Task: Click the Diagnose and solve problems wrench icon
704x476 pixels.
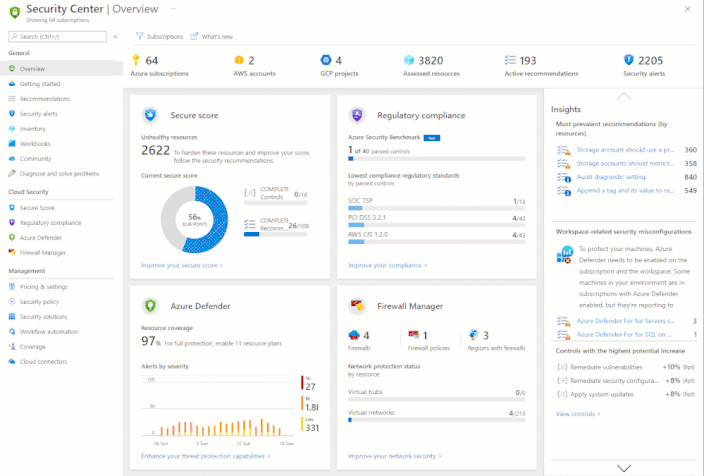Action: (12, 173)
